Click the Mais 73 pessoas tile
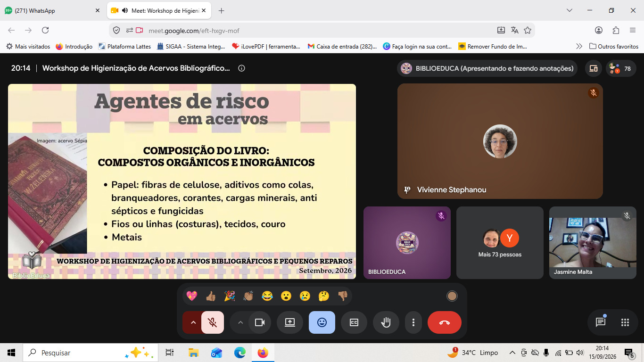644x362 pixels. click(500, 243)
